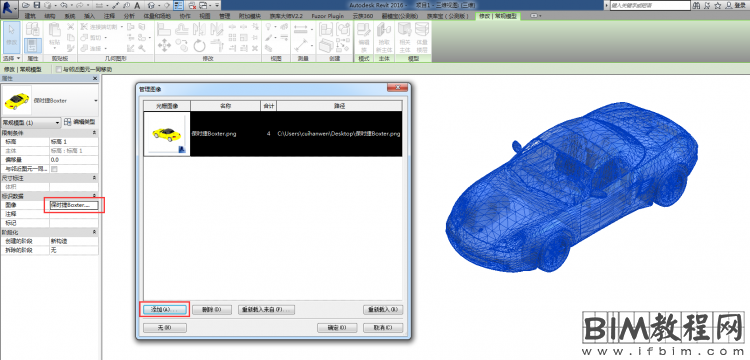Toggle the checkbox in the constraints property row
The width and height of the screenshot is (750, 360).
coord(54,169)
